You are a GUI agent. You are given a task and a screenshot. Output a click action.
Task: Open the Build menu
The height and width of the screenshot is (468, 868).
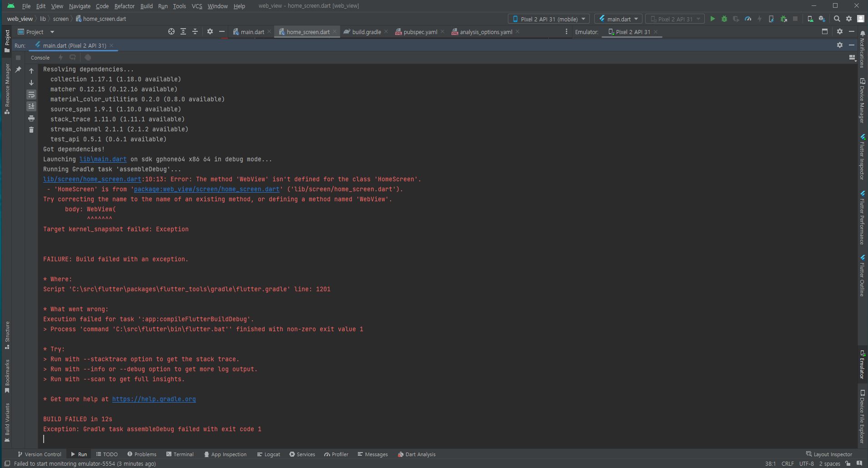pyautogui.click(x=146, y=6)
